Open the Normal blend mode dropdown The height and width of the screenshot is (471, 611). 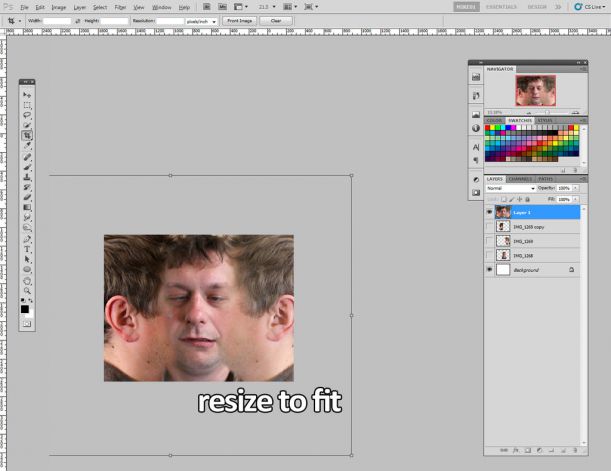pyautogui.click(x=511, y=188)
